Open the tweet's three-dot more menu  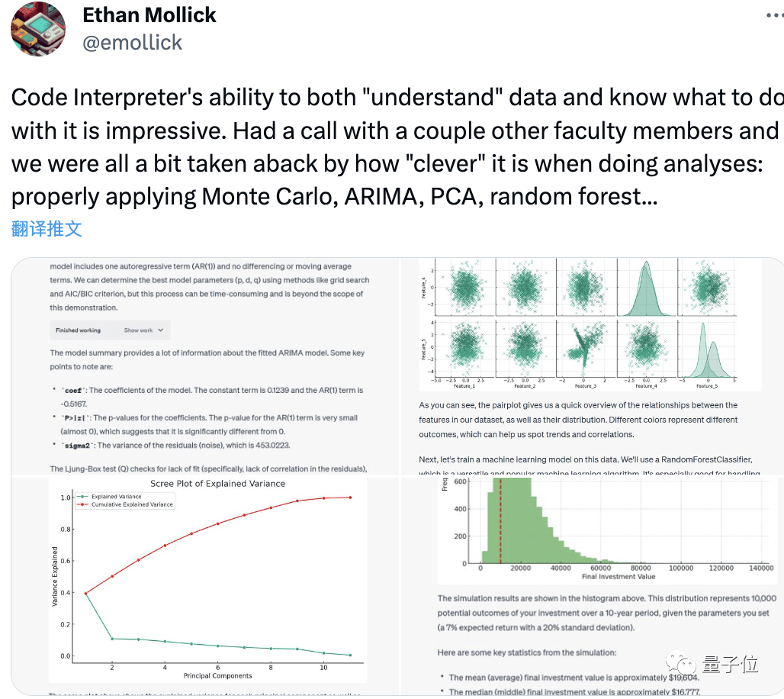[775, 15]
